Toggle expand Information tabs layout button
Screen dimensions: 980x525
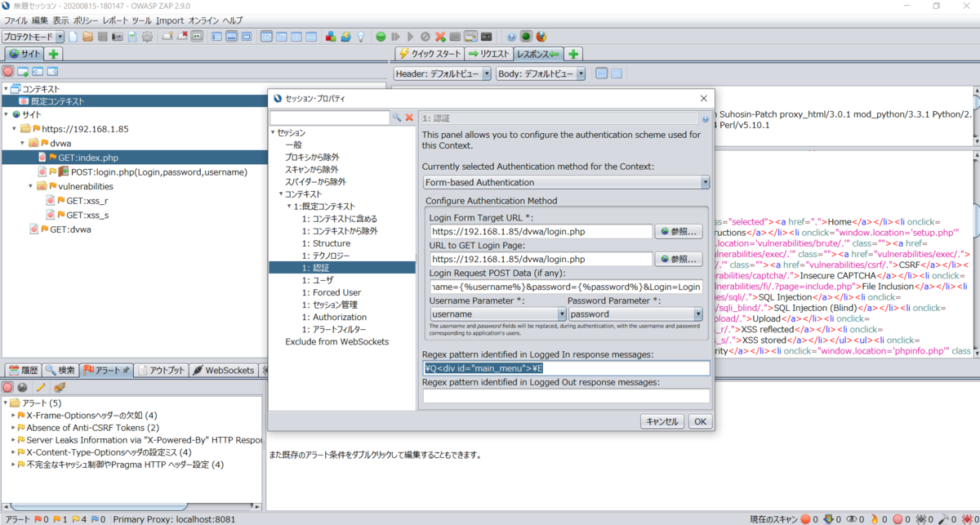(x=231, y=37)
